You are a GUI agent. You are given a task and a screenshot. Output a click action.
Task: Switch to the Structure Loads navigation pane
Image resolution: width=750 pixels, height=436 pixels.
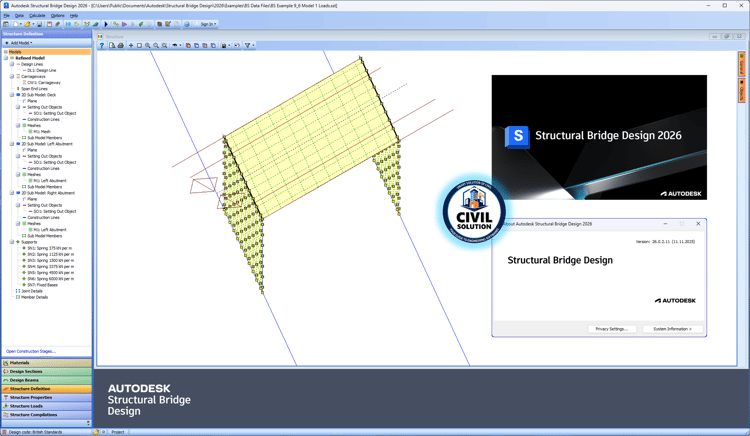(x=46, y=406)
